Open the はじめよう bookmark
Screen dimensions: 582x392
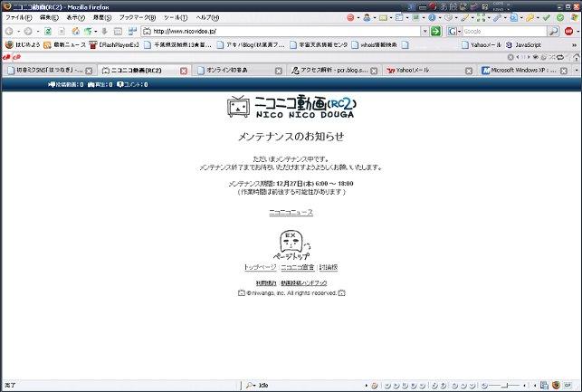(23, 45)
